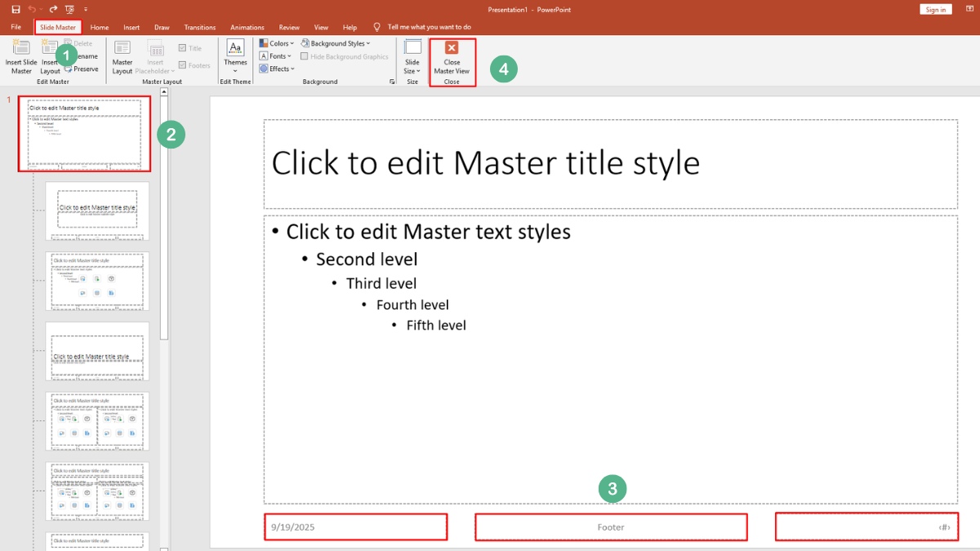
Task: Select the second layout thumbnail in the pane
Action: [x=97, y=210]
